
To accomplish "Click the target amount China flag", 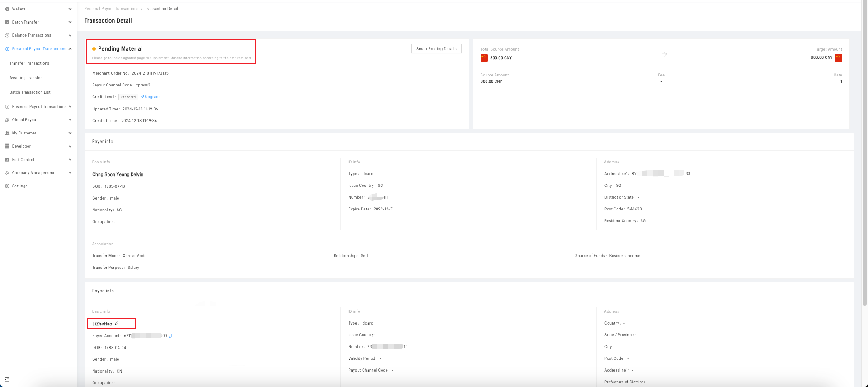I will (839, 57).
